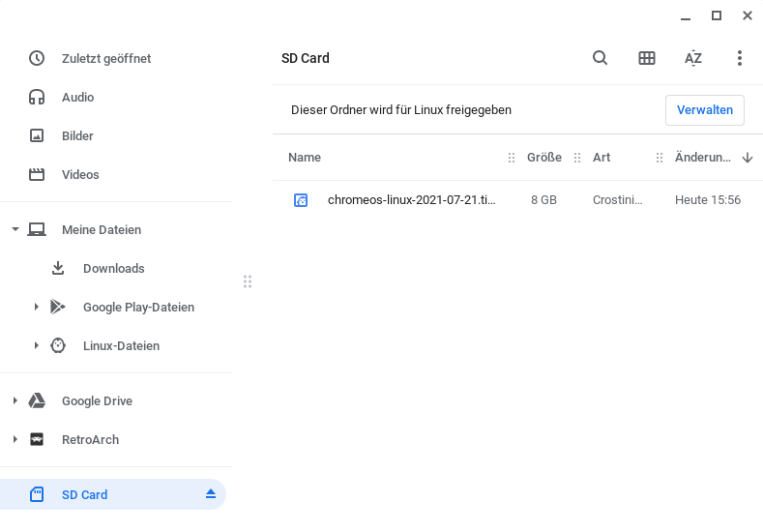
Task: Click the RetroArch icon
Action: [x=37, y=439]
